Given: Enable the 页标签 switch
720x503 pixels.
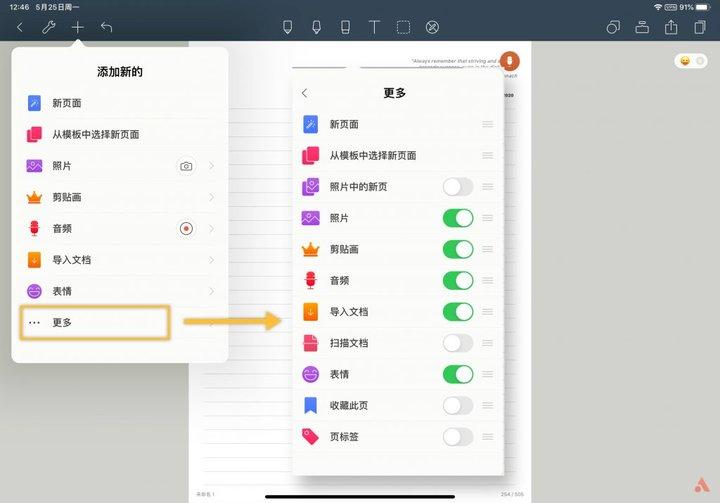Looking at the screenshot, I should (x=458, y=437).
